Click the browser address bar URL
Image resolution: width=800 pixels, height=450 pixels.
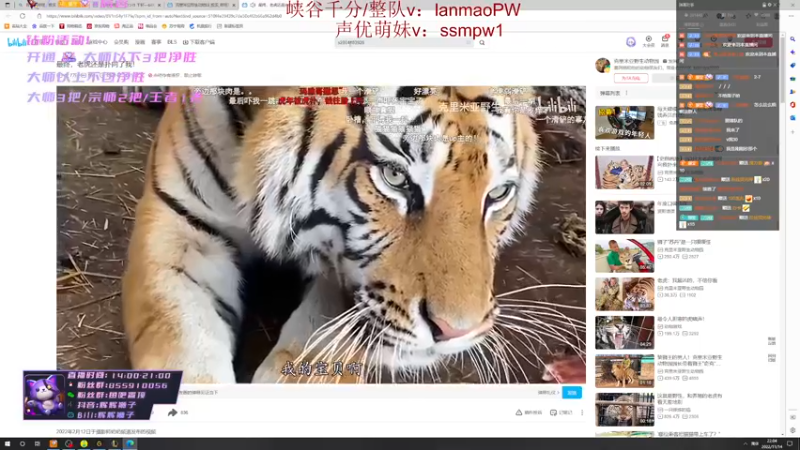pos(163,16)
